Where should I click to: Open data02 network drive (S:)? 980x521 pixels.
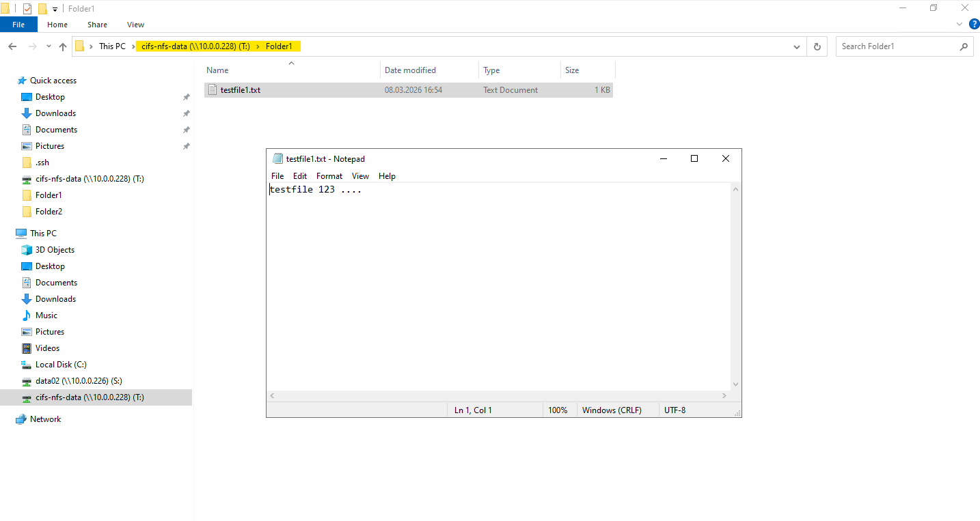coord(79,381)
